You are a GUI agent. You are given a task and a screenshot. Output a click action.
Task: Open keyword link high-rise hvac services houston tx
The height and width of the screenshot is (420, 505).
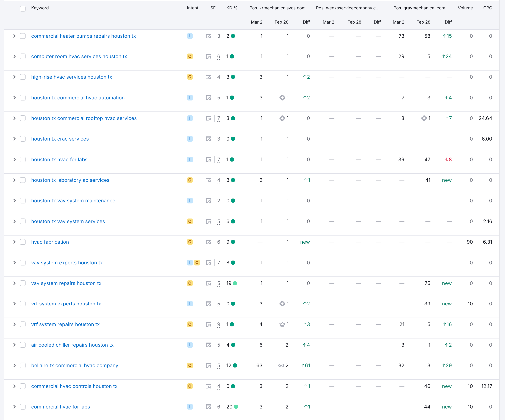click(71, 77)
